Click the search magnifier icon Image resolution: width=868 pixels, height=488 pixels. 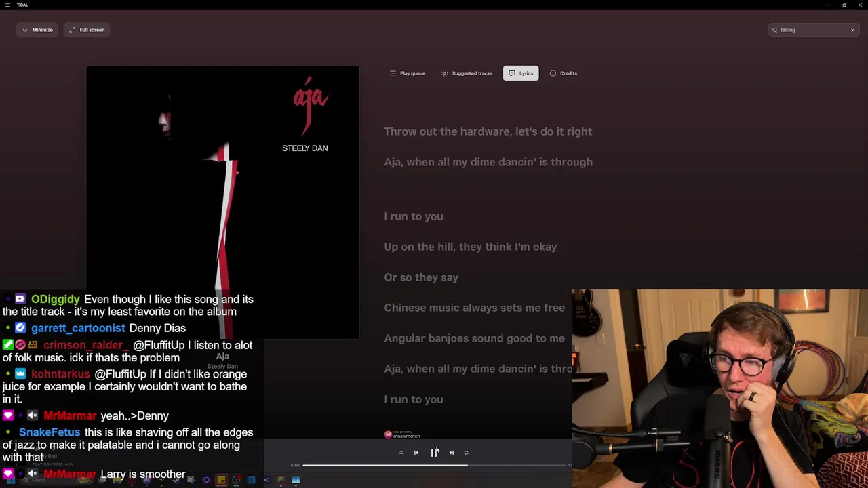774,30
